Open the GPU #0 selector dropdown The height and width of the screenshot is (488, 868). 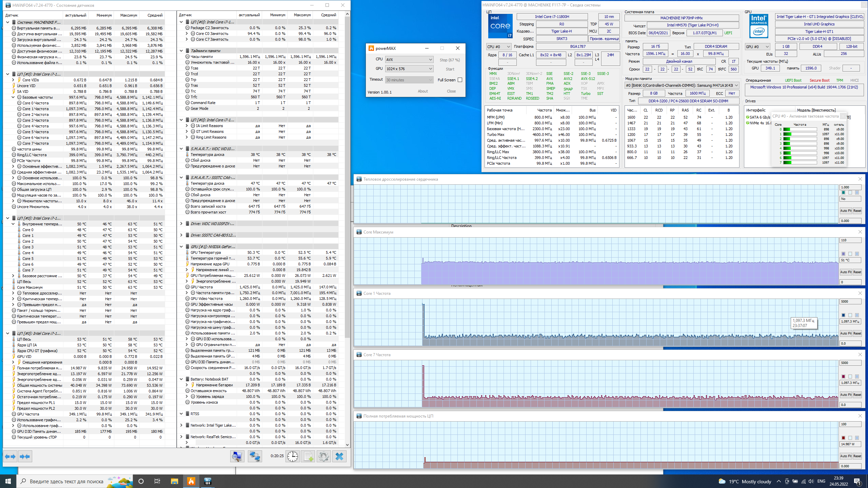point(757,47)
